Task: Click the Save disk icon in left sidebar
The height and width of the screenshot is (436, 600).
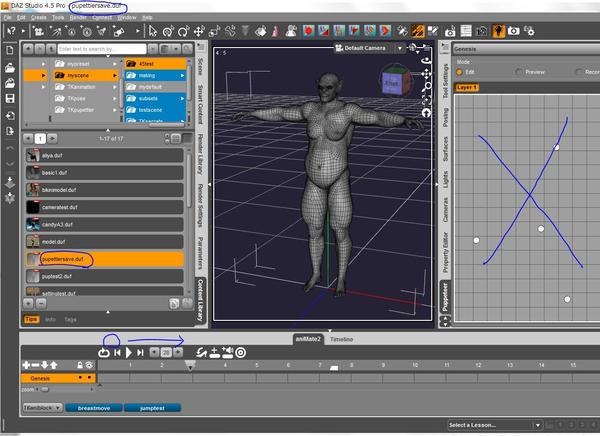Action: pos(10,99)
